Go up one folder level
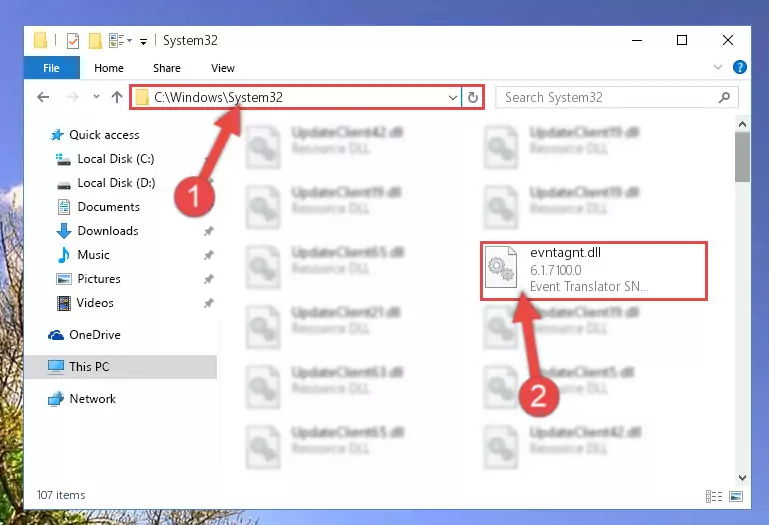769x525 pixels. (117, 97)
